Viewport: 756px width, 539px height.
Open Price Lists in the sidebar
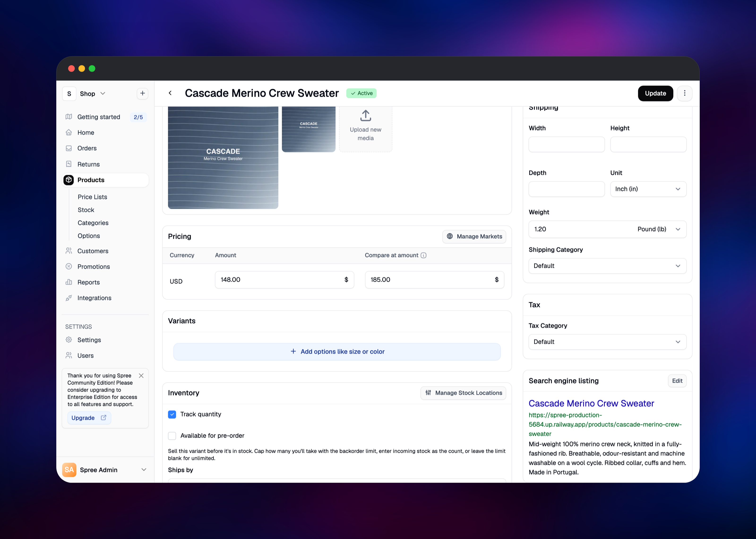coord(93,197)
